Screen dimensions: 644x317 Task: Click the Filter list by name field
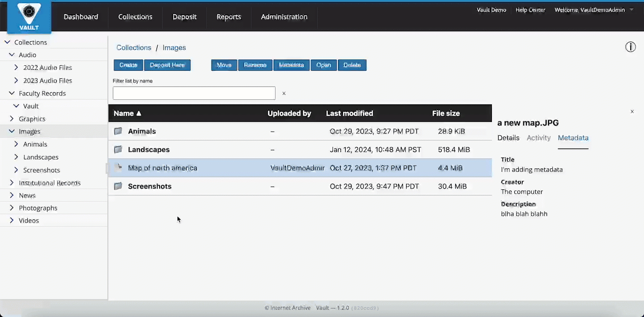point(194,93)
